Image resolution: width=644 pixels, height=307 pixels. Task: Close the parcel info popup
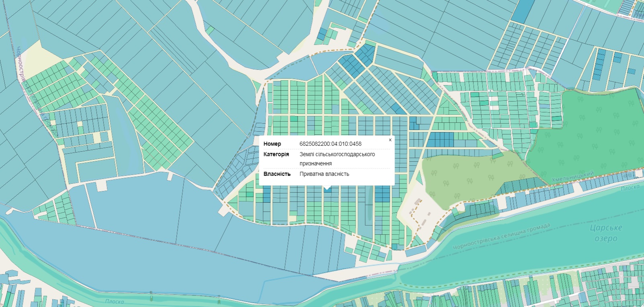point(390,140)
